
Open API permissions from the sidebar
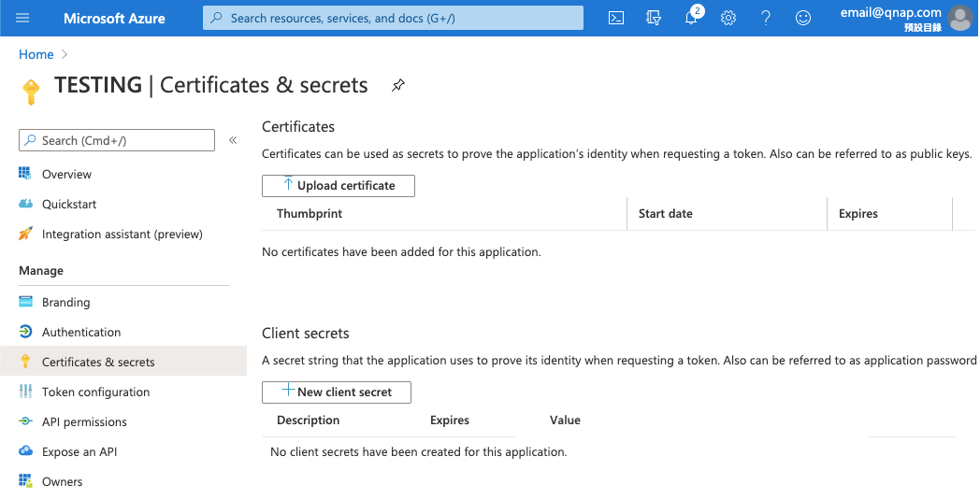click(x=84, y=422)
